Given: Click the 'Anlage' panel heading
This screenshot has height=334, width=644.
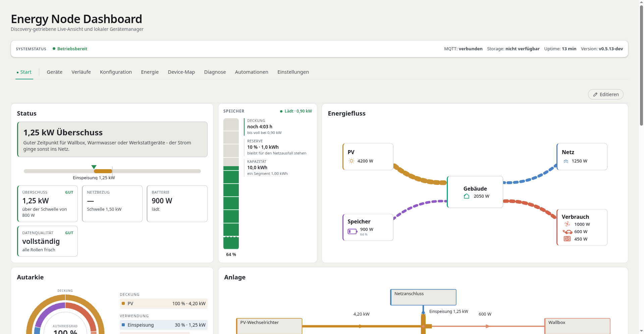Looking at the screenshot, I should pyautogui.click(x=235, y=277).
